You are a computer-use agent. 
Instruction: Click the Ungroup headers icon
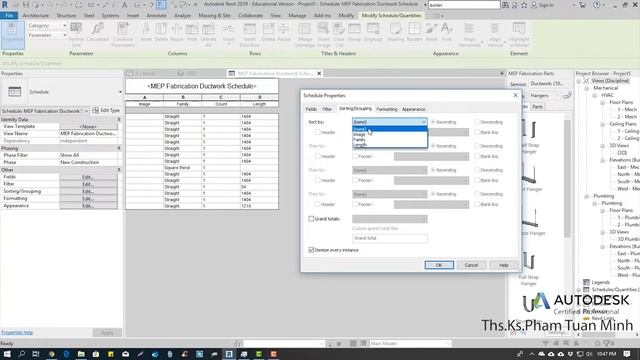(372, 32)
